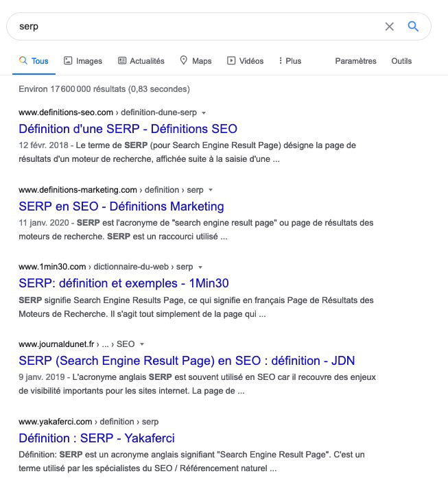This screenshot has width=448, height=489.
Task: Expand the arrow next to 1min30.com URL
Action: pyautogui.click(x=200, y=267)
